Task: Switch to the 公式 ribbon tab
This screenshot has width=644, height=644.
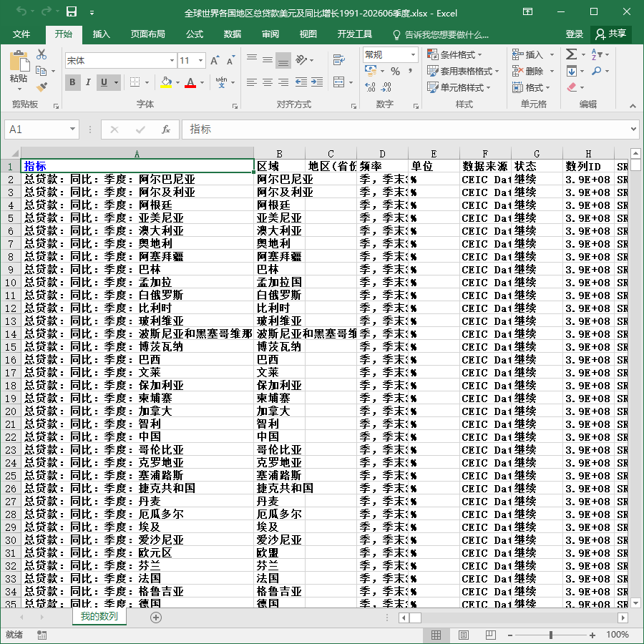Action: coord(194,34)
